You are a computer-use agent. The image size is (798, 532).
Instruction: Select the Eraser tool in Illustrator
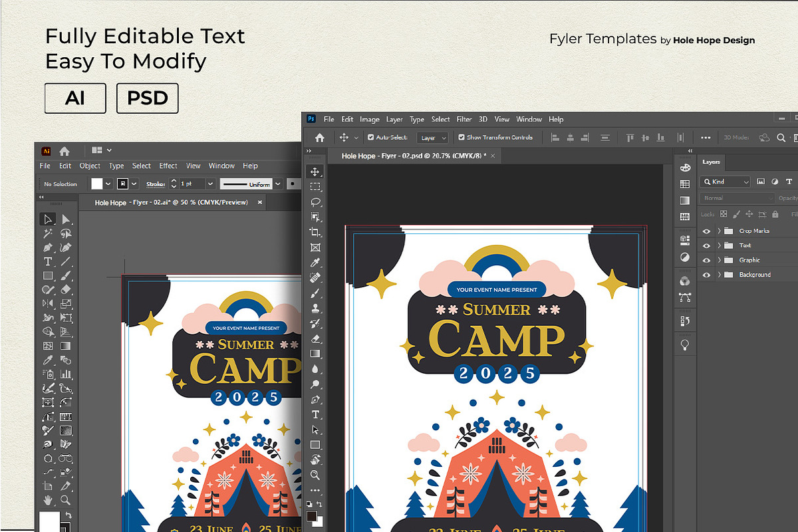tap(66, 289)
